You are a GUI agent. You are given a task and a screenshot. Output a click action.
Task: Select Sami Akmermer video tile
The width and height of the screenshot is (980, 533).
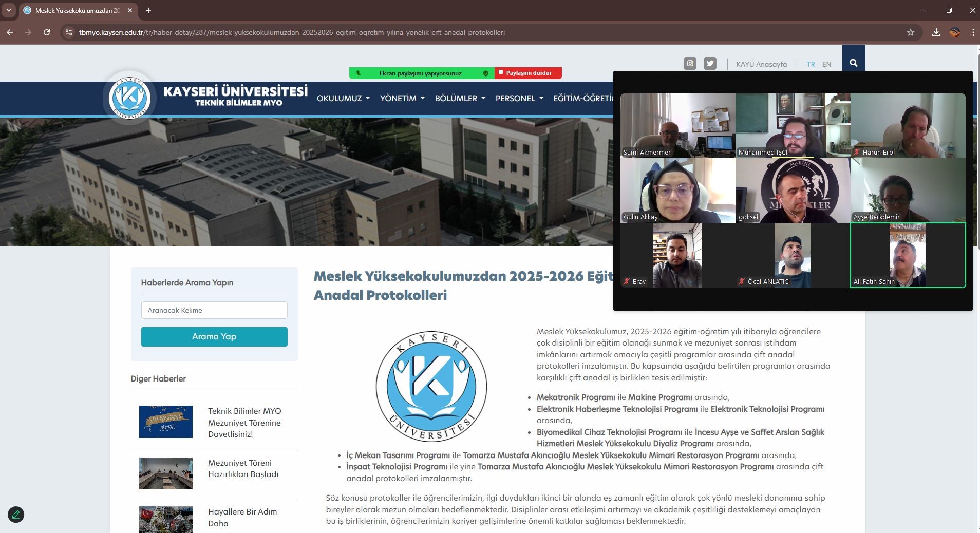[x=678, y=125]
